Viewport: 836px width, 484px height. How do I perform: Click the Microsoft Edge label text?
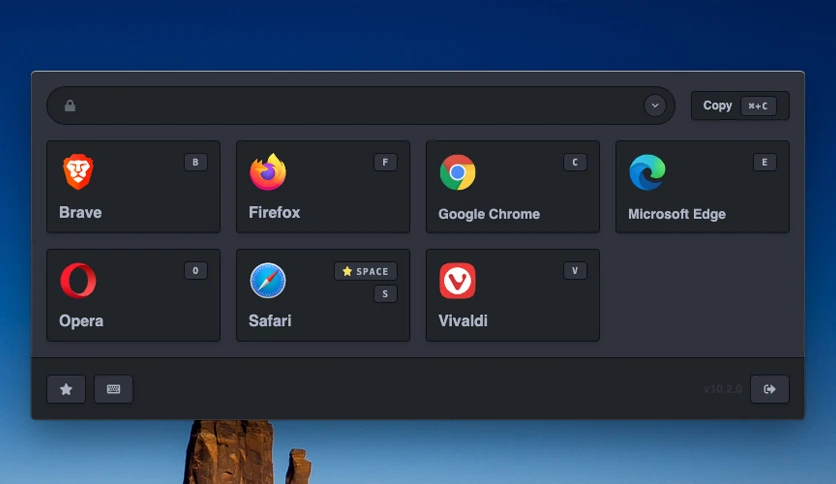(x=677, y=214)
